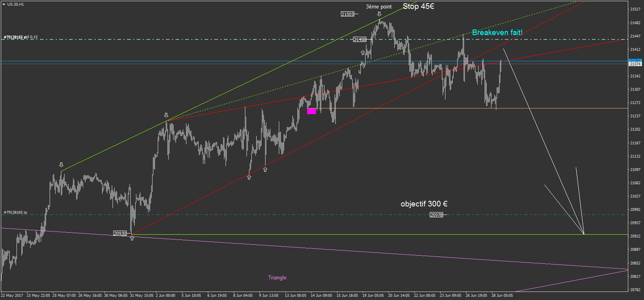Select the 'Stop 45€' text label
644x300 pixels.
(418, 6)
